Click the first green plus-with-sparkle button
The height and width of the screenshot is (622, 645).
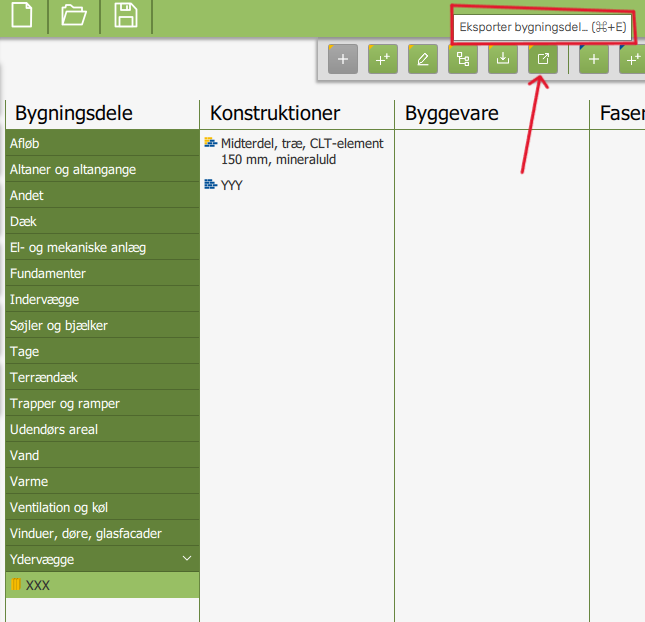click(383, 59)
